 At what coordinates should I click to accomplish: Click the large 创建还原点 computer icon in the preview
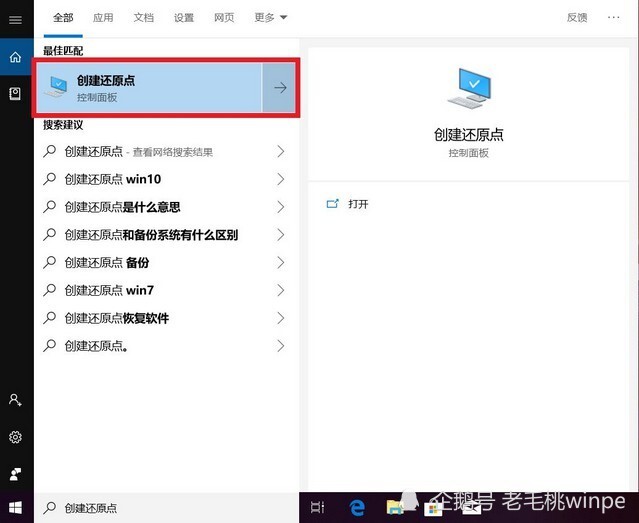pyautogui.click(x=469, y=89)
